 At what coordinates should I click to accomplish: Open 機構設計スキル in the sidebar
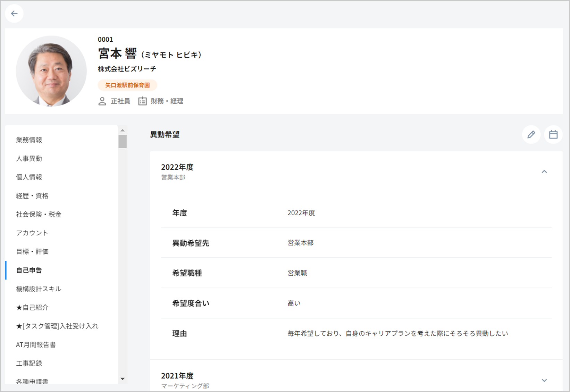[39, 289]
